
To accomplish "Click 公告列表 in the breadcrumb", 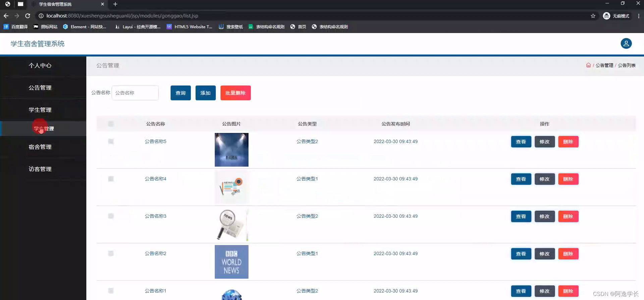I will [627, 65].
